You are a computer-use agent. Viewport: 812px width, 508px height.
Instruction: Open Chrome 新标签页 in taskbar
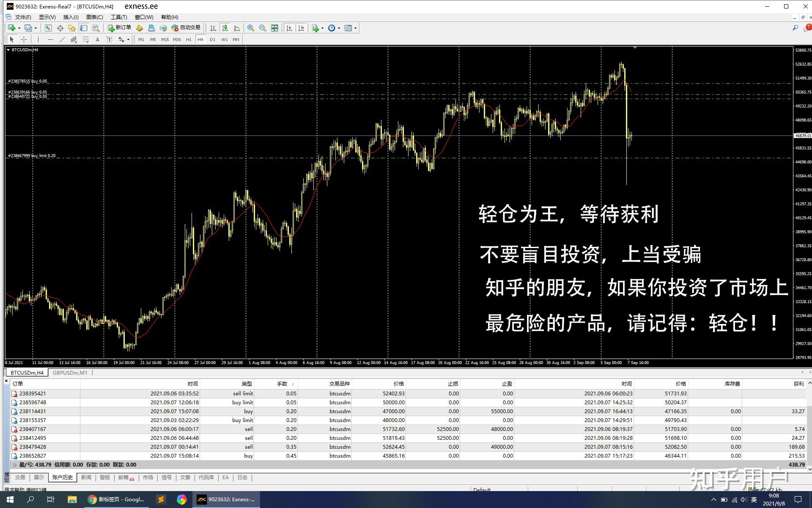[116, 500]
